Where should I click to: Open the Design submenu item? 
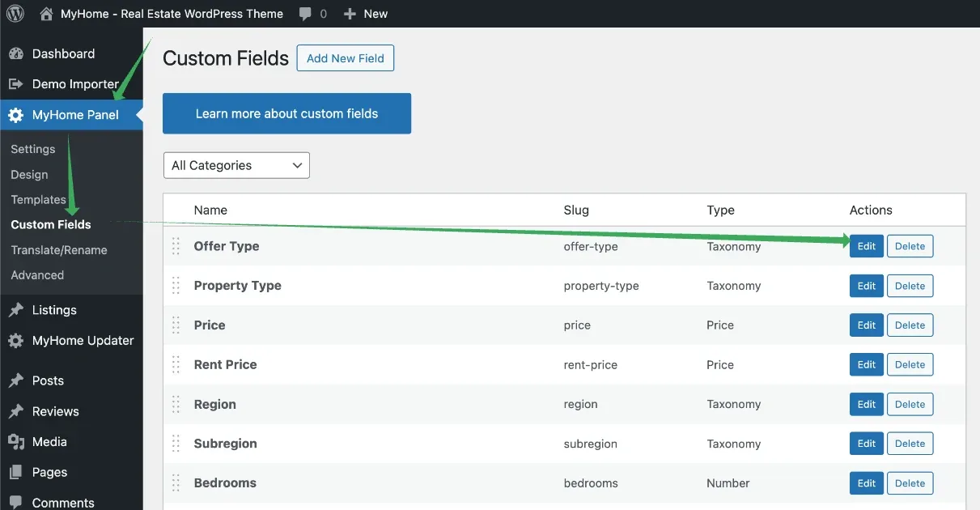coord(29,174)
